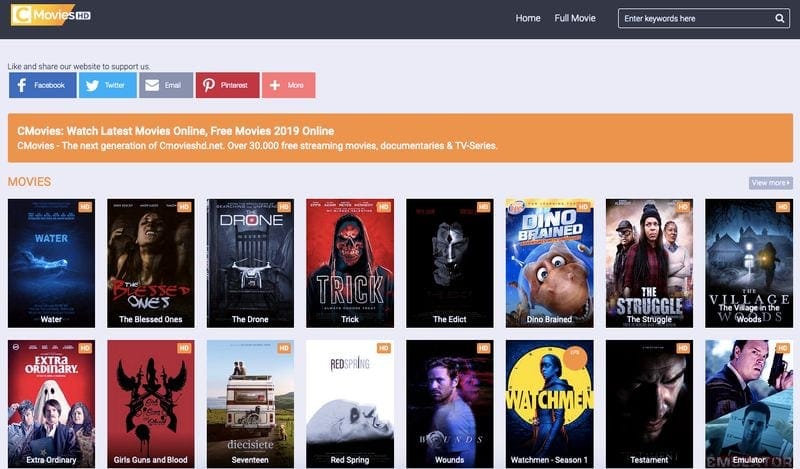Open the Home menu item

[x=528, y=18]
